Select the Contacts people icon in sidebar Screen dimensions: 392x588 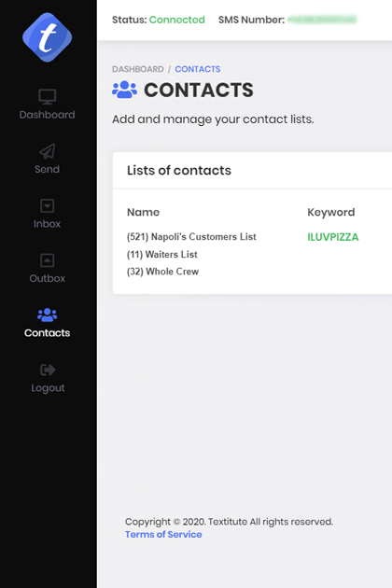tap(48, 315)
